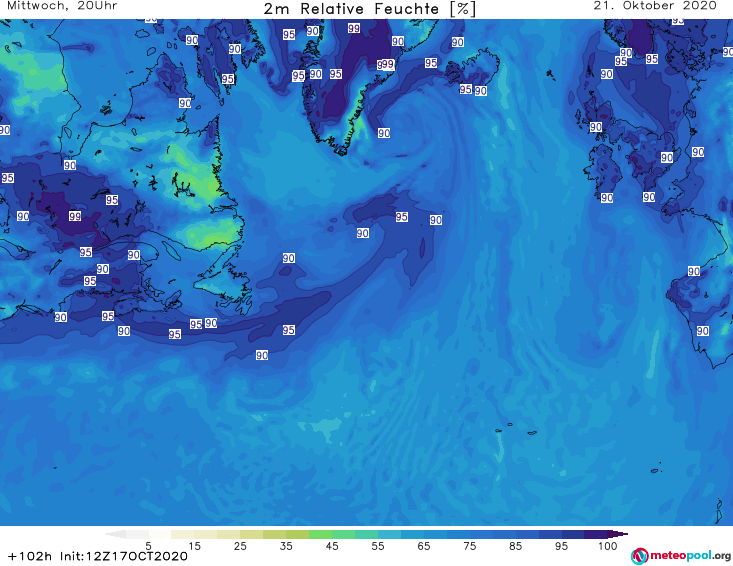Viewport: 733px width, 566px height.
Task: Click the purple arrow tip at the colorbar's right end
Action: pos(618,534)
